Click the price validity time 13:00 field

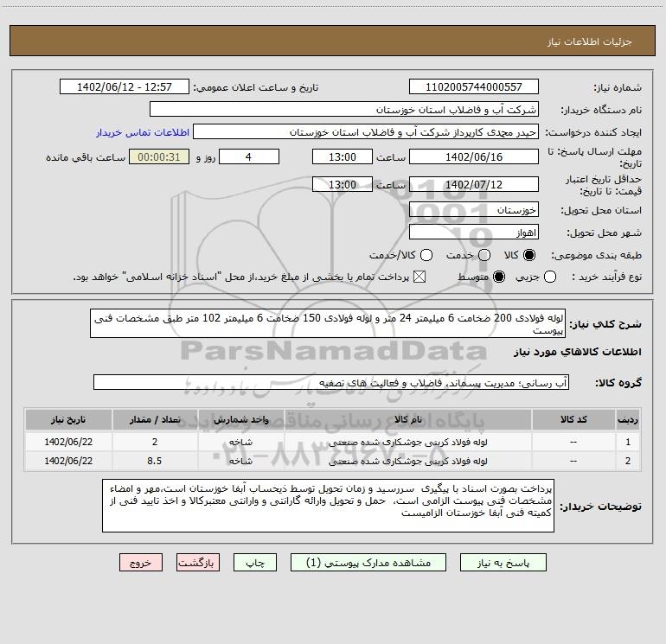[x=343, y=184]
